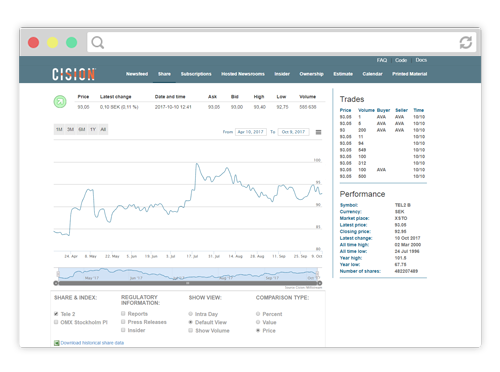Enable the Show Volume checkbox
Image resolution: width=500 pixels, height=372 pixels.
(x=190, y=331)
